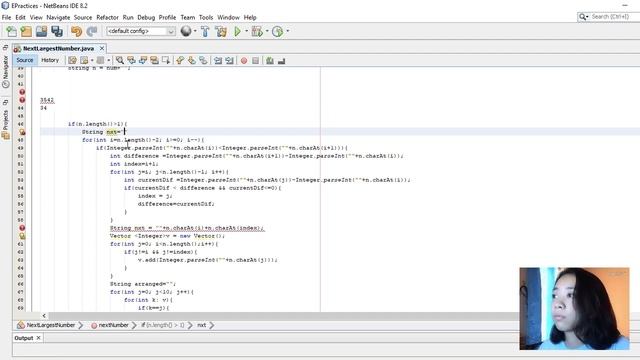The height and width of the screenshot is (360, 640).
Task: Close the Output panel
Action: [38, 338]
